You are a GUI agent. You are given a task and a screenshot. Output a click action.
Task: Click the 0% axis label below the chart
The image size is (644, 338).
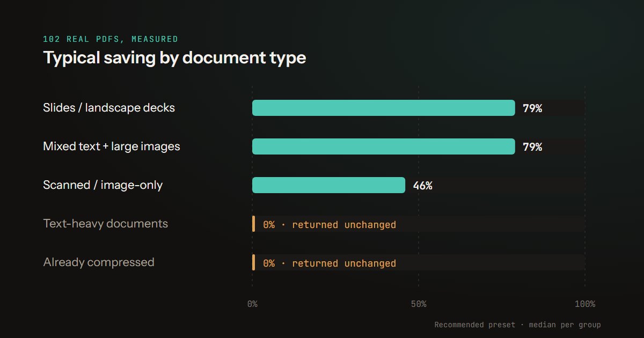[252, 304]
